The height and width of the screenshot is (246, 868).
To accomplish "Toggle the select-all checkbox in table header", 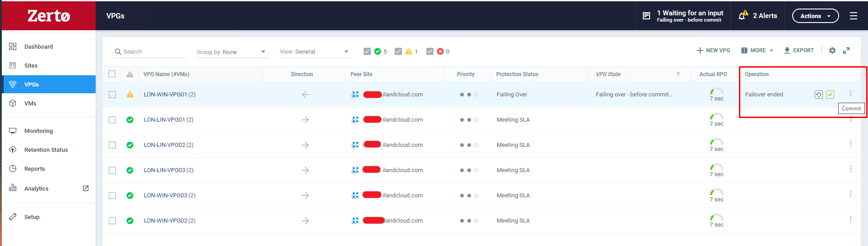I will pos(112,74).
